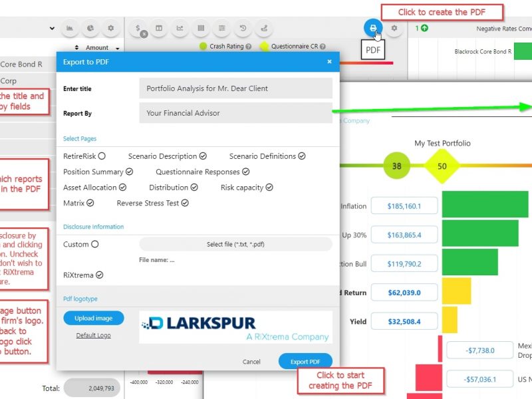Click the grid matrix toolbar icon
Screen dimensions: 532x399
201,29
